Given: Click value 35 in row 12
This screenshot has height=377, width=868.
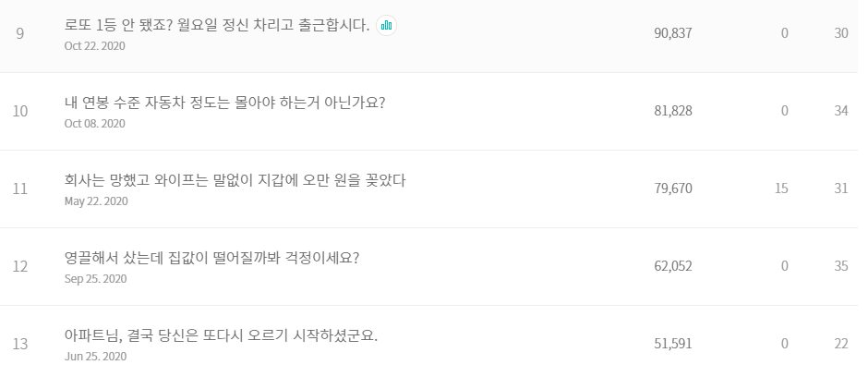Looking at the screenshot, I should (x=841, y=266).
